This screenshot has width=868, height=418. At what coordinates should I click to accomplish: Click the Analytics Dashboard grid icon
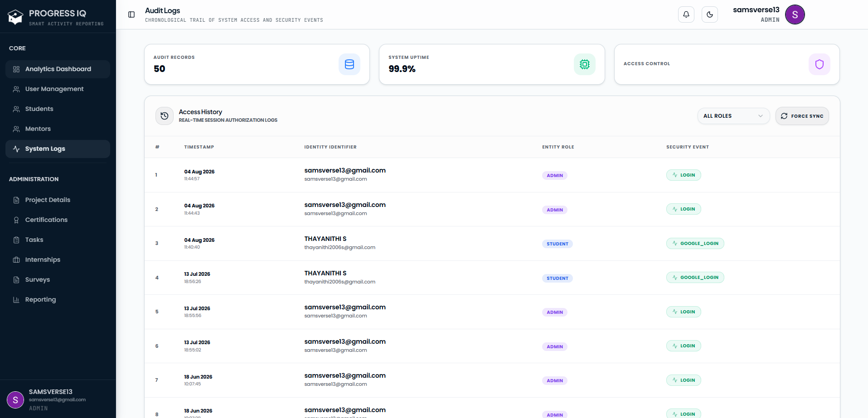(x=16, y=69)
